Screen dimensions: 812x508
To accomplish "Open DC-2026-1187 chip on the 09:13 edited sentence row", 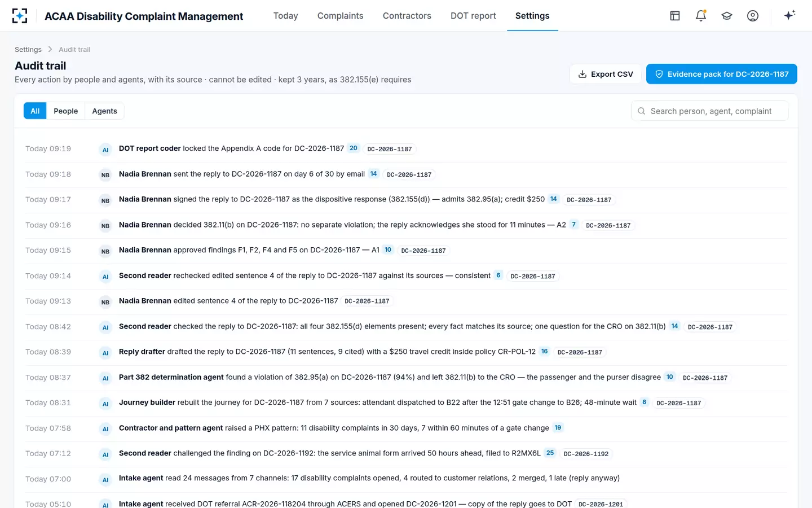I will [367, 301].
